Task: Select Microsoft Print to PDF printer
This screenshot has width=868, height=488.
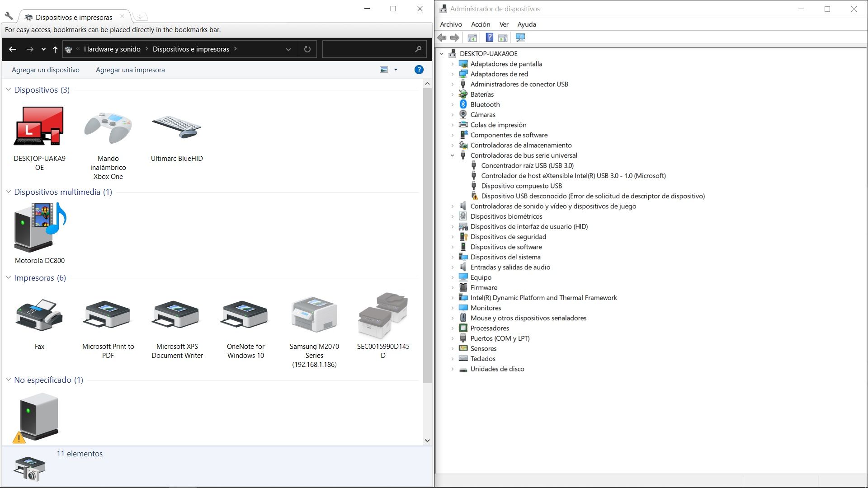Action: [x=108, y=314]
